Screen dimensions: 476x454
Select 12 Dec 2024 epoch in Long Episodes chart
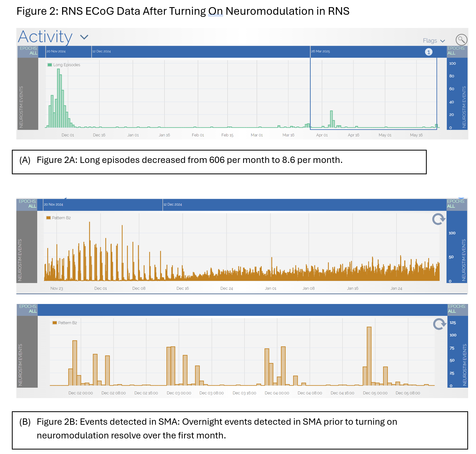point(200,52)
